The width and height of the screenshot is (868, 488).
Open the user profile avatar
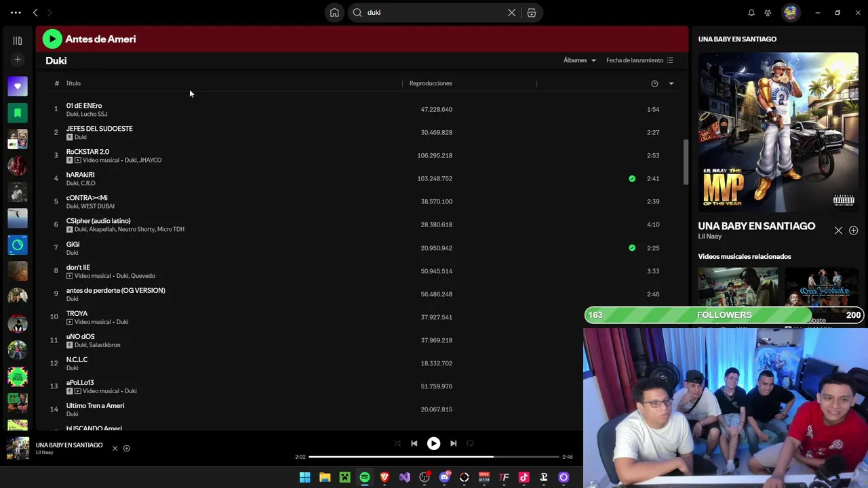(x=791, y=12)
